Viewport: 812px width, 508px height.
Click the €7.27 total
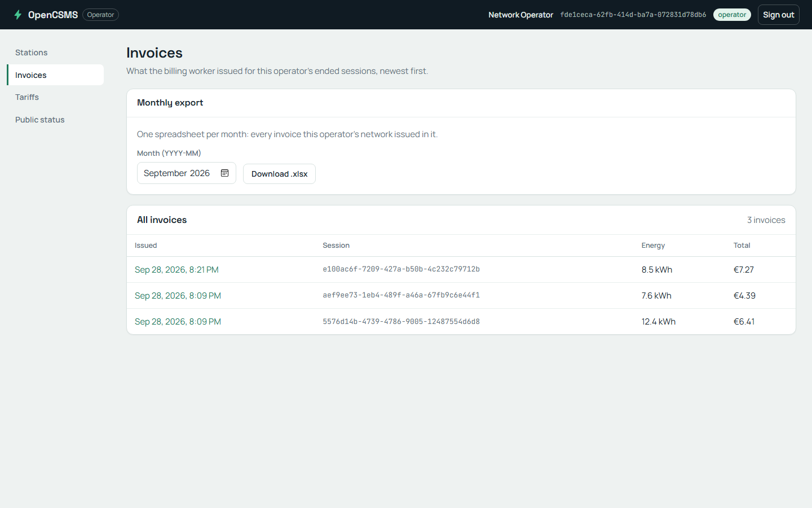coord(744,270)
